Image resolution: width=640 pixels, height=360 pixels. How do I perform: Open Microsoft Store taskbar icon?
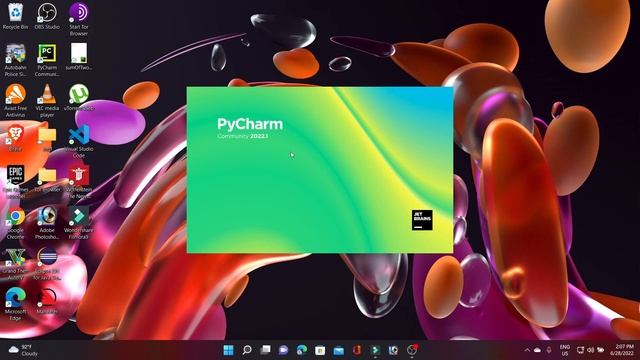[x=320, y=350]
